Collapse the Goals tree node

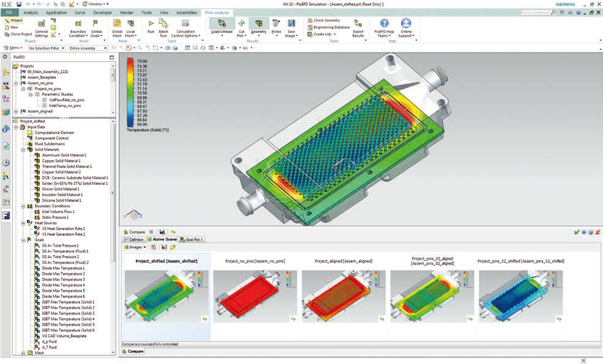coord(23,240)
